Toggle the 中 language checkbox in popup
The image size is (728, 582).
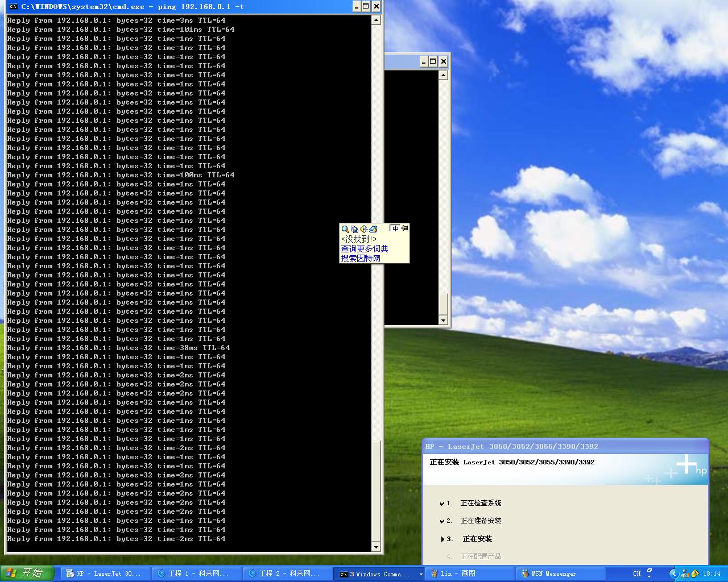394,228
